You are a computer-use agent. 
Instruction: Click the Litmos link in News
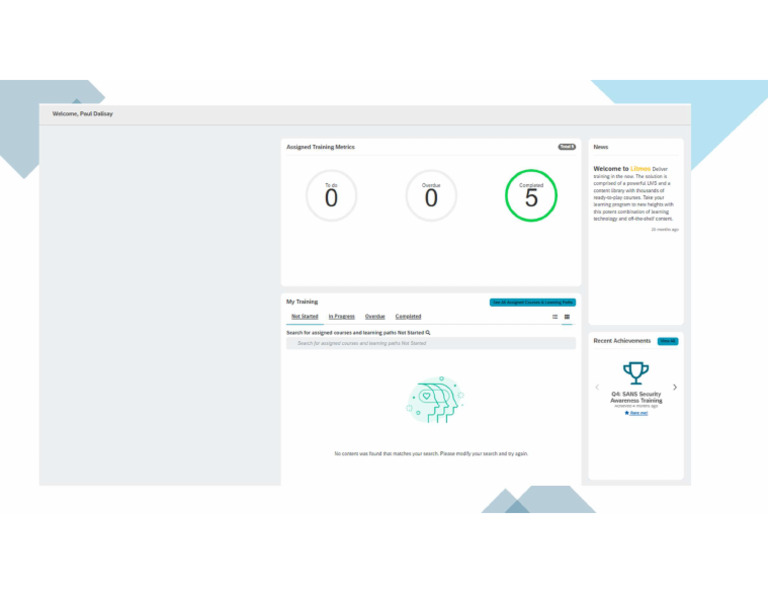pyautogui.click(x=640, y=168)
